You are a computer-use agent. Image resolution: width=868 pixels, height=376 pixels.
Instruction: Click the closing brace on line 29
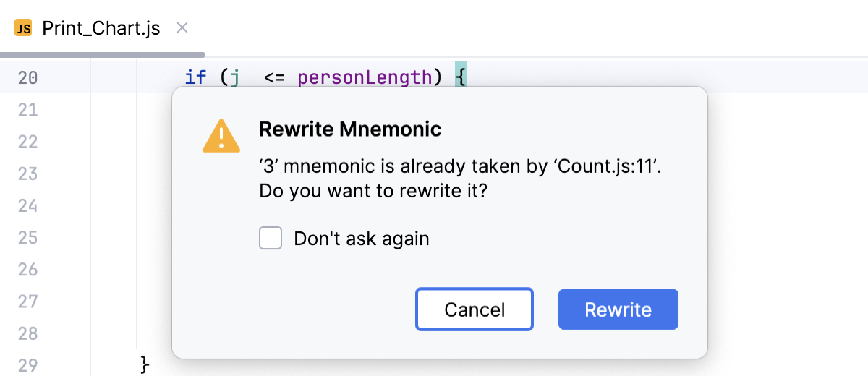click(x=144, y=364)
